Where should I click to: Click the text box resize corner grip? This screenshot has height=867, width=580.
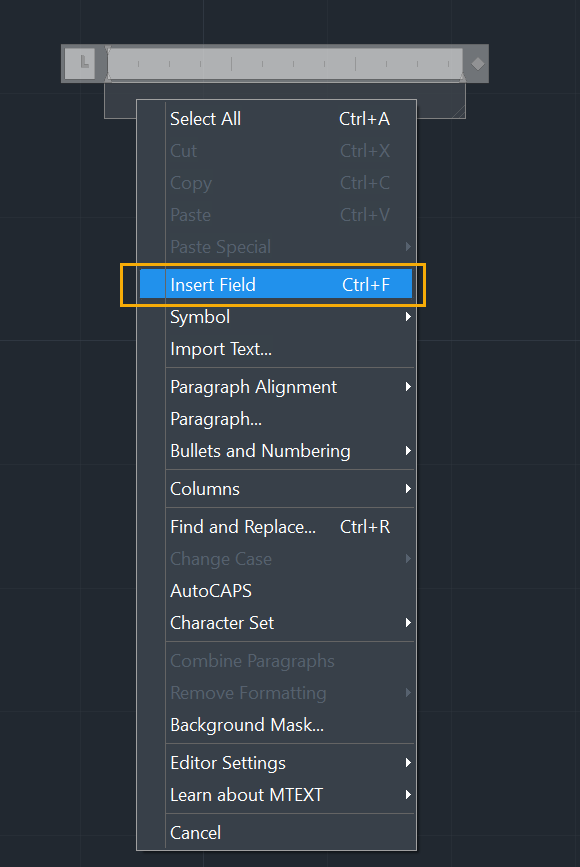coord(459,112)
